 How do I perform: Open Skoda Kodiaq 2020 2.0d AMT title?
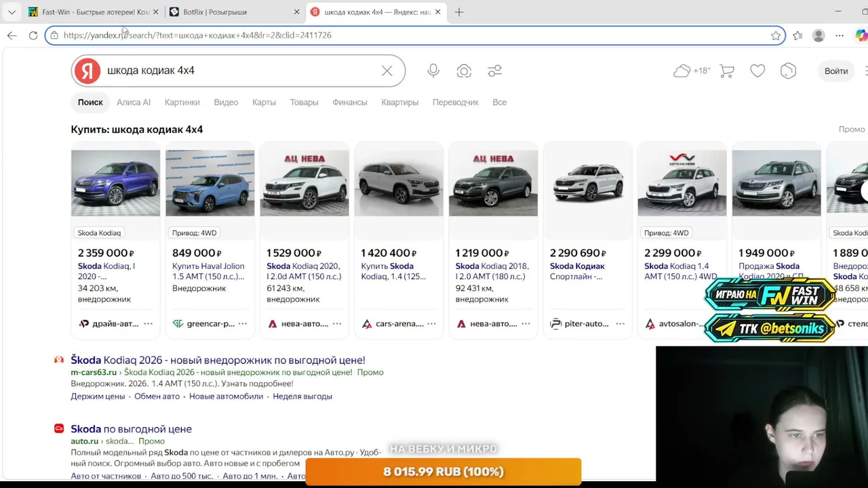[x=304, y=271]
